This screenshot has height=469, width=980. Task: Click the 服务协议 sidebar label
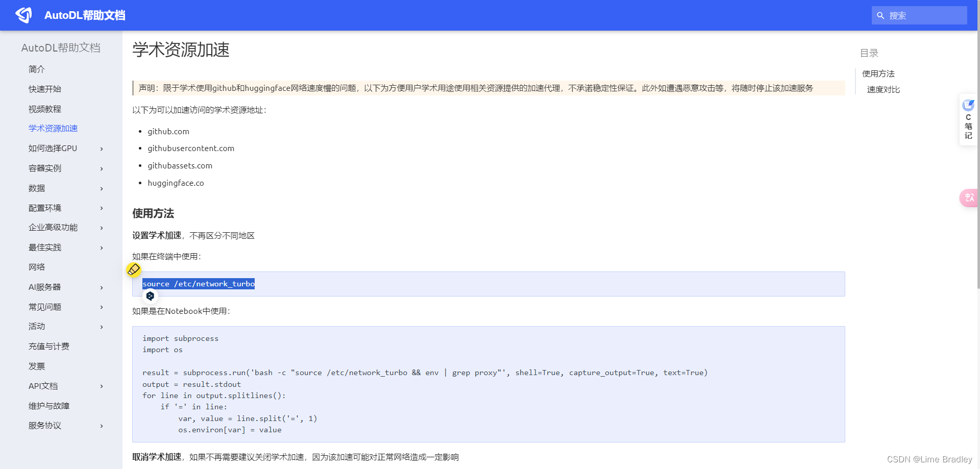[45, 425]
